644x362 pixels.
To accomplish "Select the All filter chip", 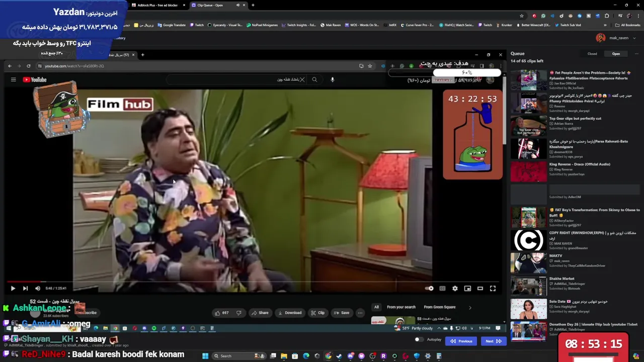I will point(376,307).
